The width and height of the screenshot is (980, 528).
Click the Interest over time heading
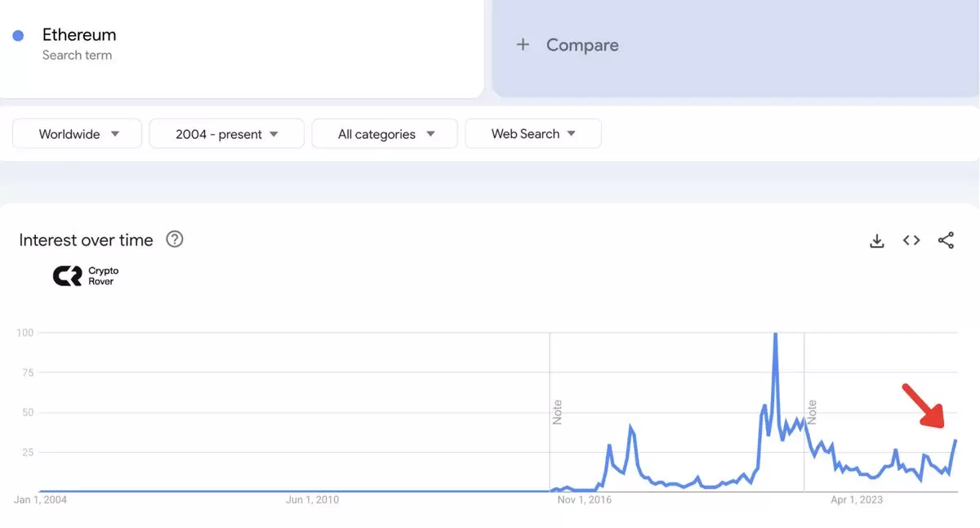click(x=86, y=240)
